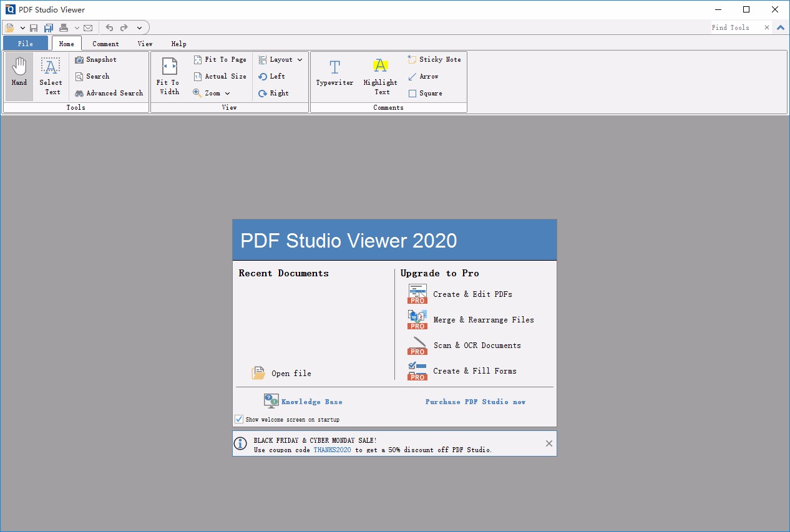Select the Square annotation tool
This screenshot has width=790, height=532.
tap(426, 93)
